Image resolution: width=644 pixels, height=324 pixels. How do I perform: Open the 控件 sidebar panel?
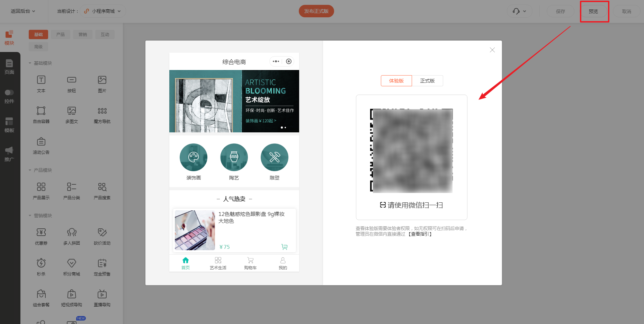coord(9,96)
